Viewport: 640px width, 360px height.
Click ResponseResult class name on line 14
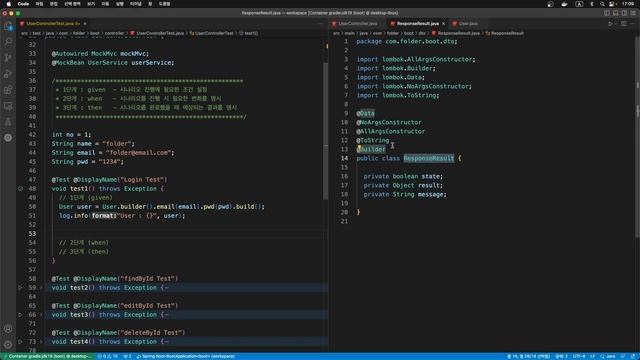coord(429,158)
